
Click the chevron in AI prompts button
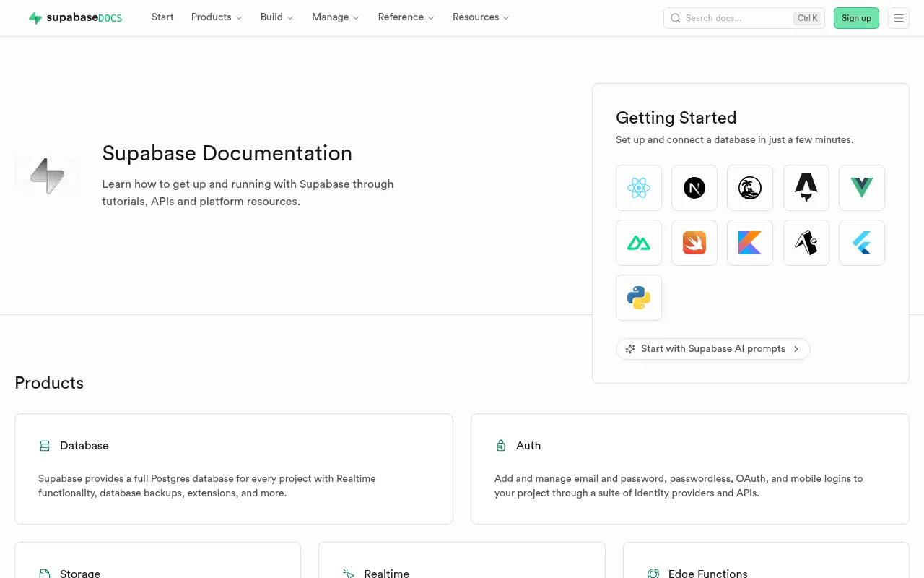[796, 349]
